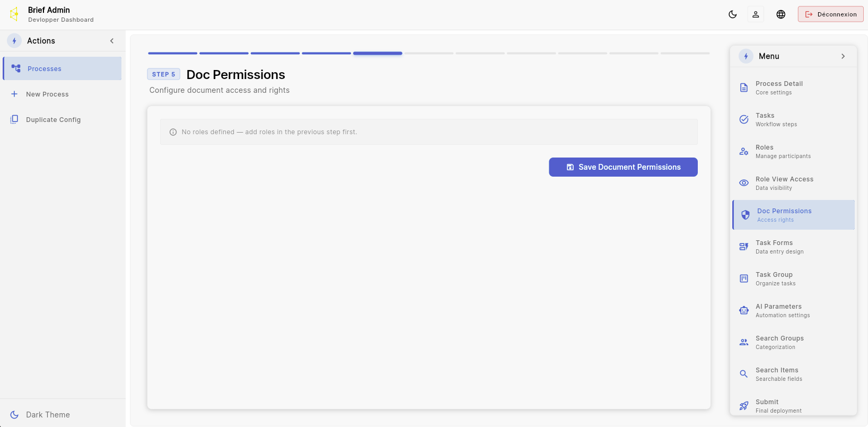Click the current fifth progress bar segment
Image resolution: width=868 pixels, height=427 pixels.
click(378, 53)
